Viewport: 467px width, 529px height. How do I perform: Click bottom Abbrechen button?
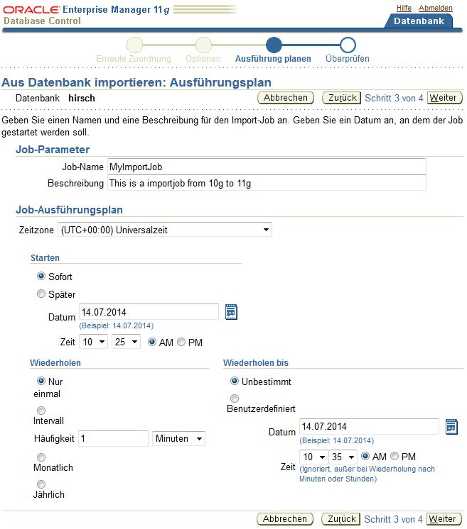point(285,519)
